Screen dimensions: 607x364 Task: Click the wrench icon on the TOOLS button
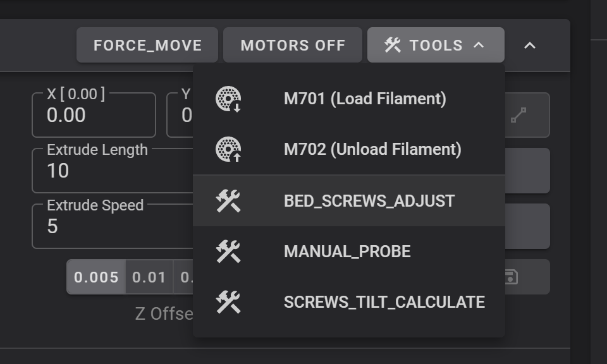393,44
